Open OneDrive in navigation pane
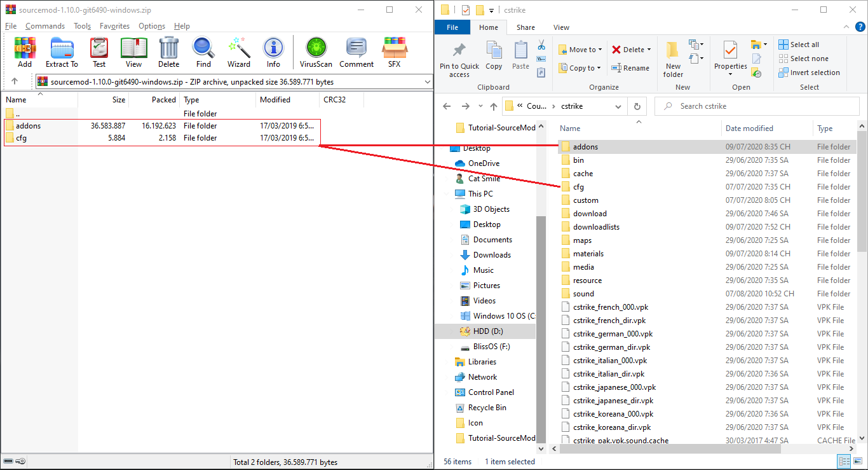 point(477,163)
